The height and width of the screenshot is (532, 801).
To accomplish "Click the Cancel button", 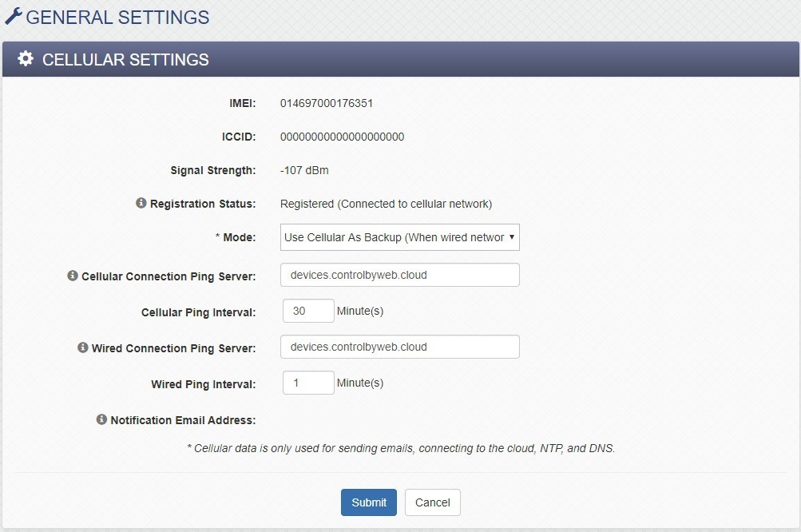I will [432, 502].
